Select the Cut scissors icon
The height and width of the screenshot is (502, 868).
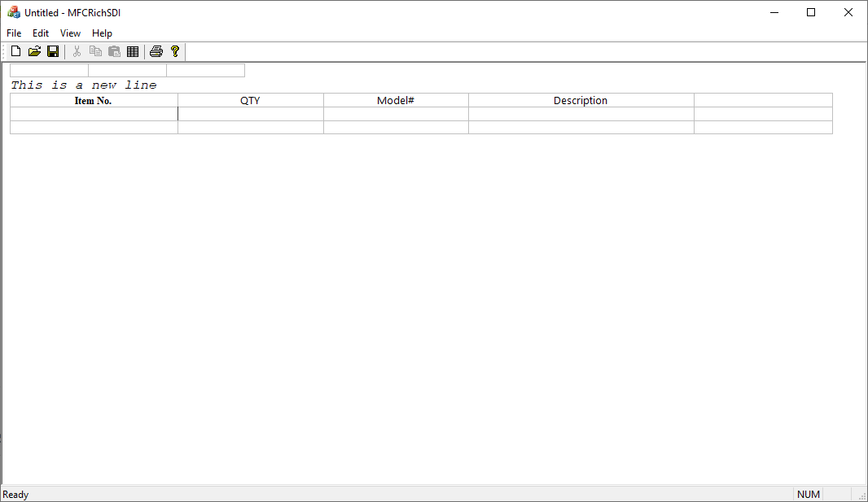pyautogui.click(x=76, y=50)
